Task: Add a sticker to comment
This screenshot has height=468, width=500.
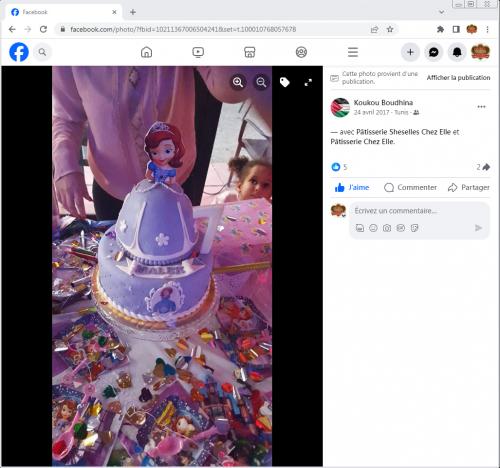Action: tap(414, 228)
